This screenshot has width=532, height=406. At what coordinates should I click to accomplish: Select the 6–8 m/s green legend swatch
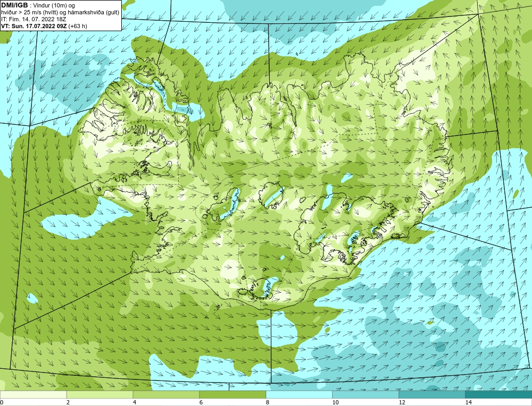tap(233, 394)
